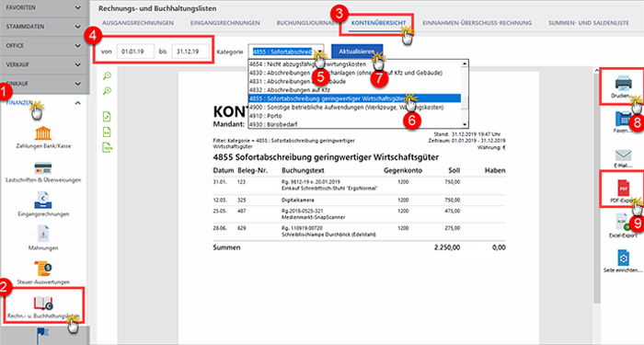
Task: Click the Aktualisieren button
Action: 357,52
